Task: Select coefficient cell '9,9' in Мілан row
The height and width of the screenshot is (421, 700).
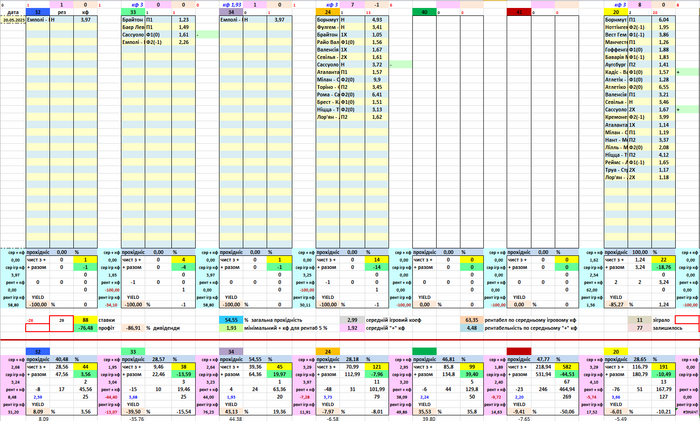Action: tap(377, 79)
